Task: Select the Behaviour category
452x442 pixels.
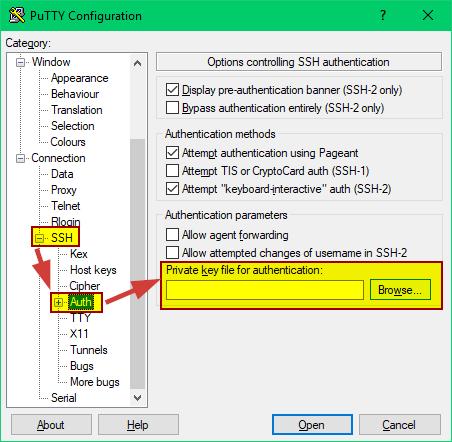Action: 75,94
